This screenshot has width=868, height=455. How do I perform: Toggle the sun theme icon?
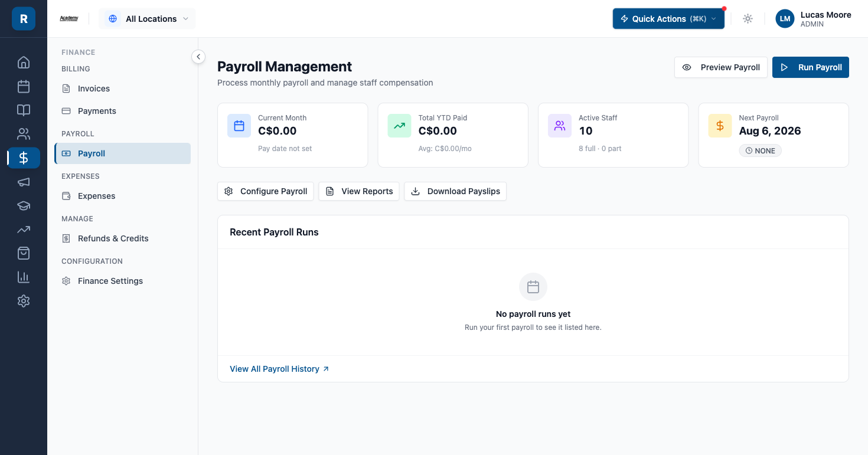[x=748, y=19]
